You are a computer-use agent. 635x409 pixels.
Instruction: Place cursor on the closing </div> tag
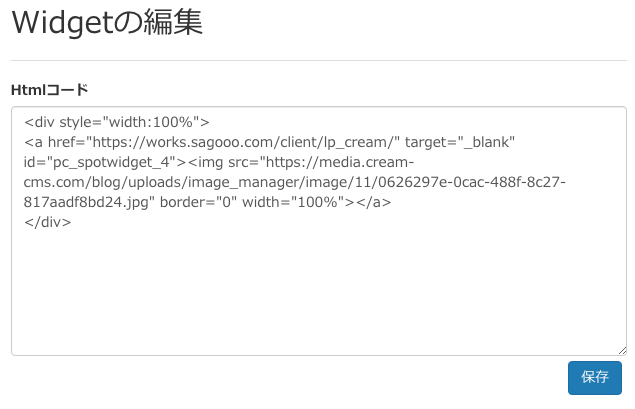[47, 222]
